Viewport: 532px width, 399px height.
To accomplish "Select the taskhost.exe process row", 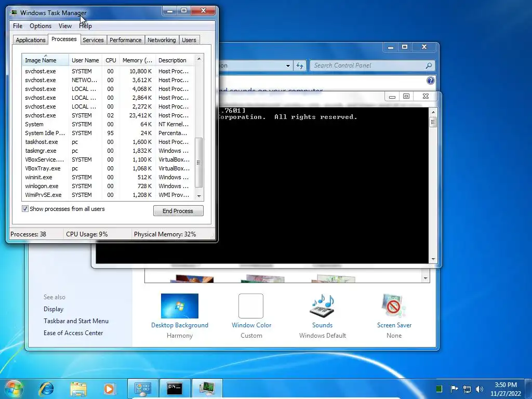I will (x=108, y=142).
